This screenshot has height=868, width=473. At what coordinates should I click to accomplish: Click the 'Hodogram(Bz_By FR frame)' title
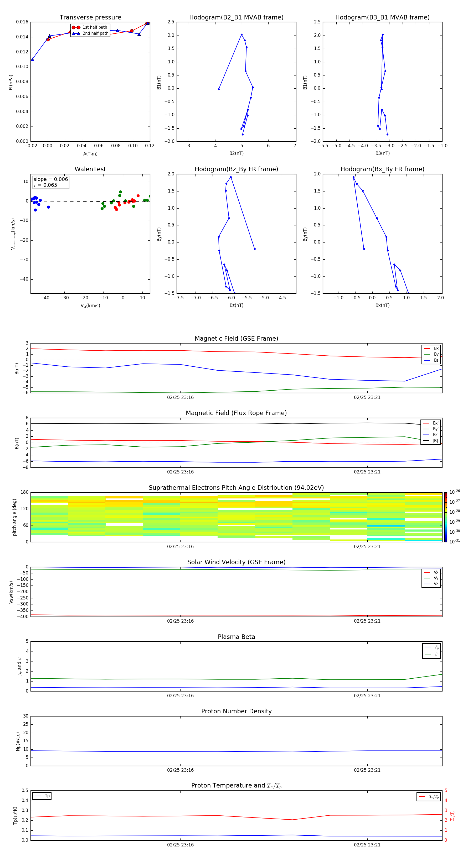click(236, 169)
